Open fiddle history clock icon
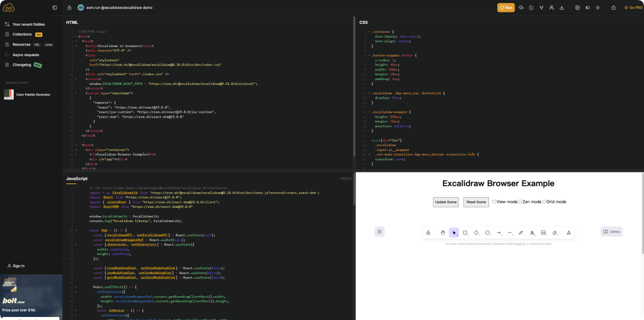 531,7
